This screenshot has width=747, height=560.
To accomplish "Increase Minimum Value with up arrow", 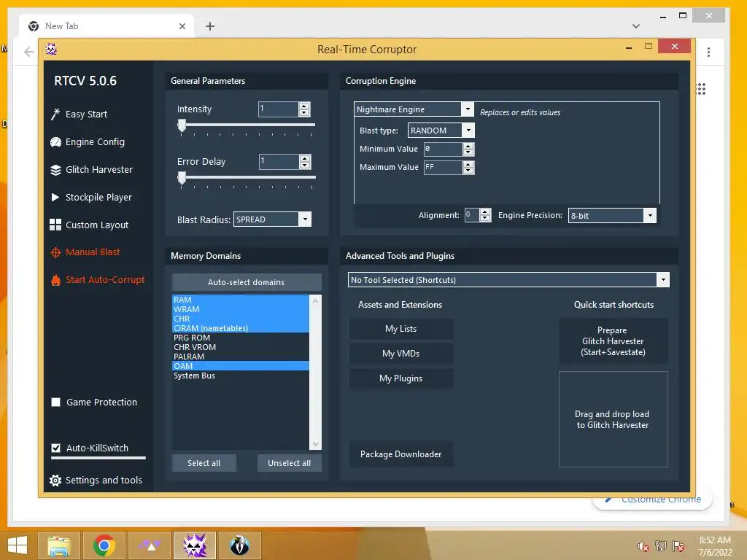I will 468,146.
